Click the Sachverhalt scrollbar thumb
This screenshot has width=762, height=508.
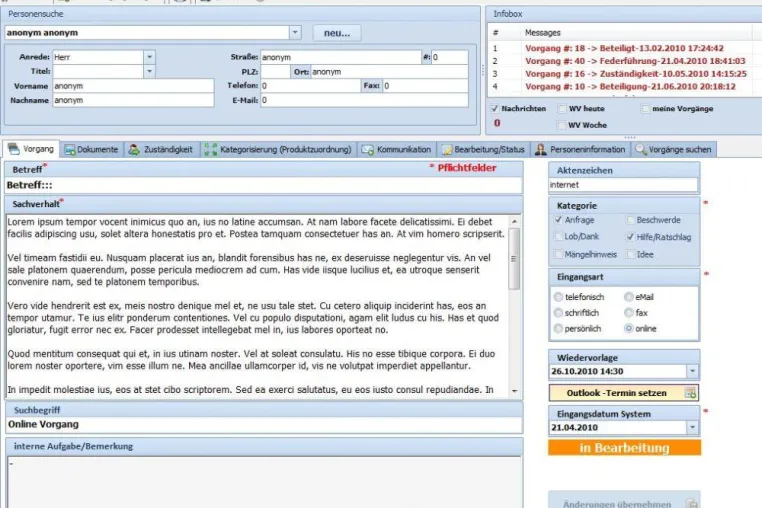pyautogui.click(x=514, y=259)
